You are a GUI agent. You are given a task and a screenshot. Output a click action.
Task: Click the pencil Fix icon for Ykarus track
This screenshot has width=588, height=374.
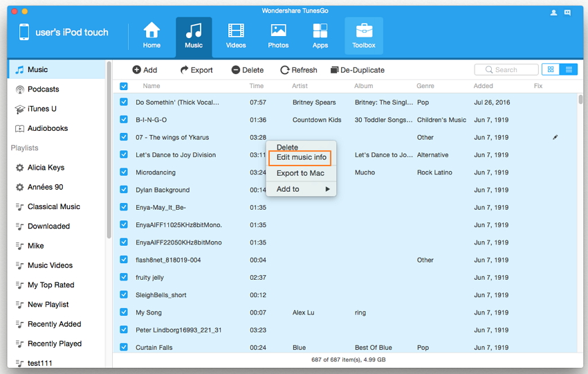tap(555, 138)
